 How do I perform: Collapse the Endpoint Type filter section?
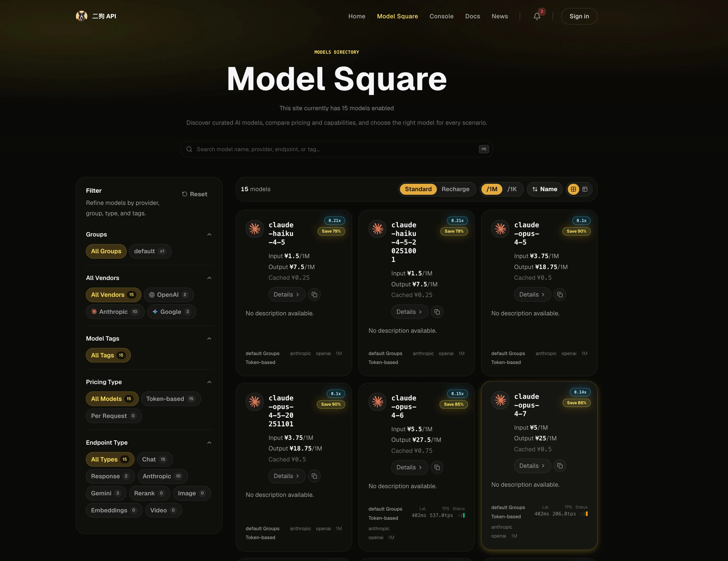(209, 443)
